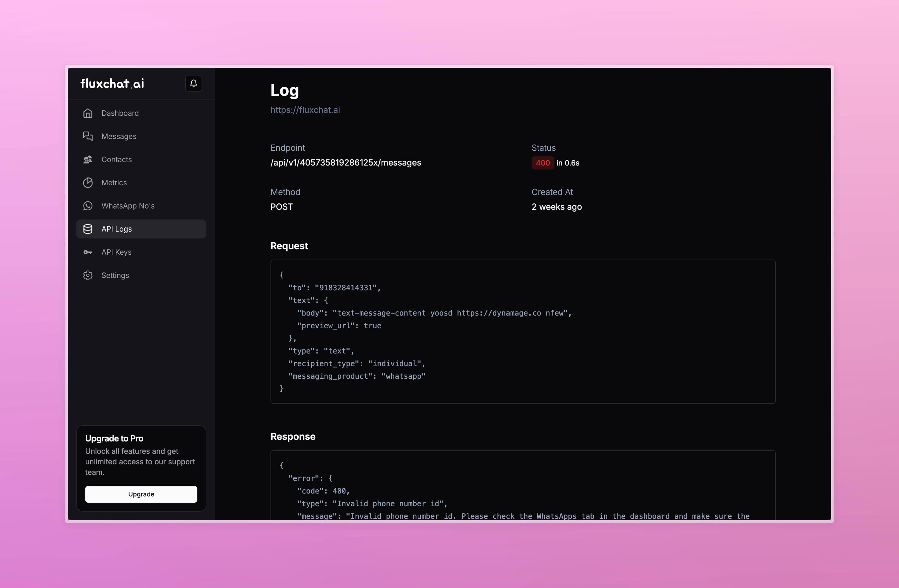Go to the Messages section
The height and width of the screenshot is (588, 899).
click(x=119, y=136)
